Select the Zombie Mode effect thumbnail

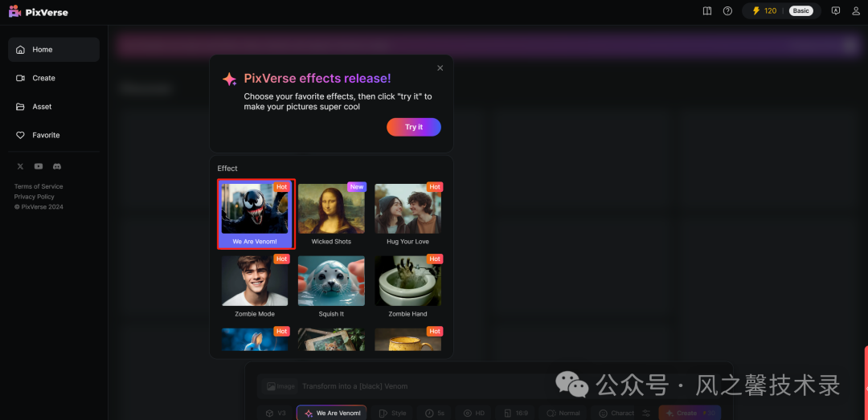pyautogui.click(x=255, y=280)
